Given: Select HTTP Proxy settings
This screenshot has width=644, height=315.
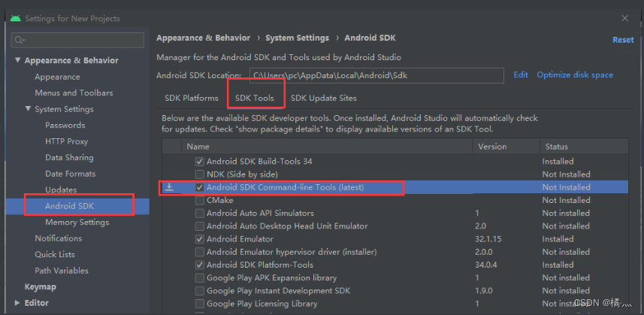Looking at the screenshot, I should click(x=67, y=141).
